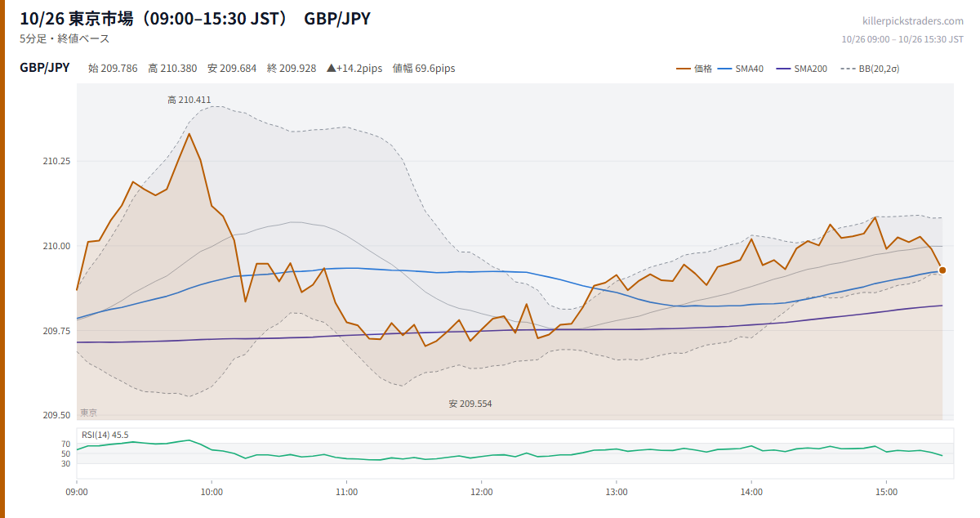Click the 終 209.928 close value

tap(292, 69)
